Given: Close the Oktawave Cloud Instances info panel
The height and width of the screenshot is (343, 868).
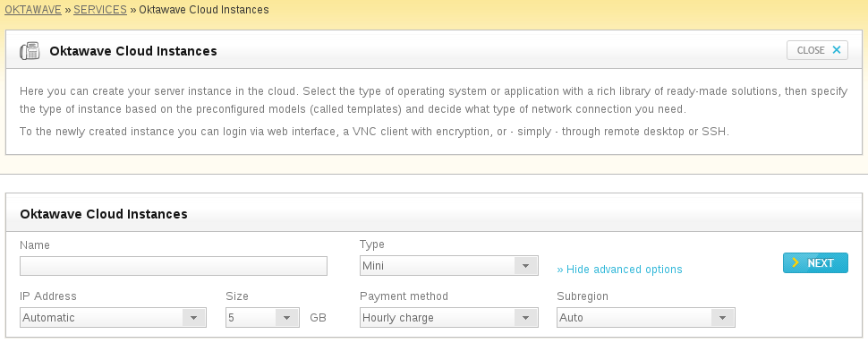Looking at the screenshot, I should (817, 50).
